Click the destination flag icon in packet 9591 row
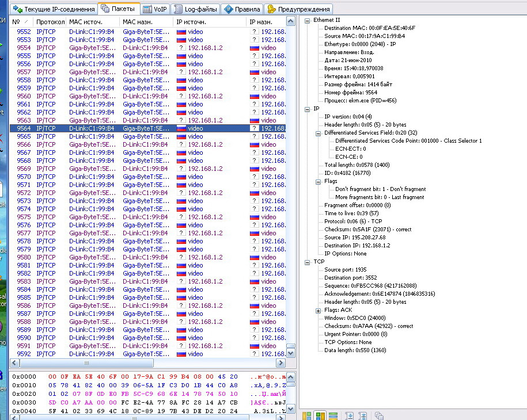The height and width of the screenshot is (420, 527). click(255, 346)
